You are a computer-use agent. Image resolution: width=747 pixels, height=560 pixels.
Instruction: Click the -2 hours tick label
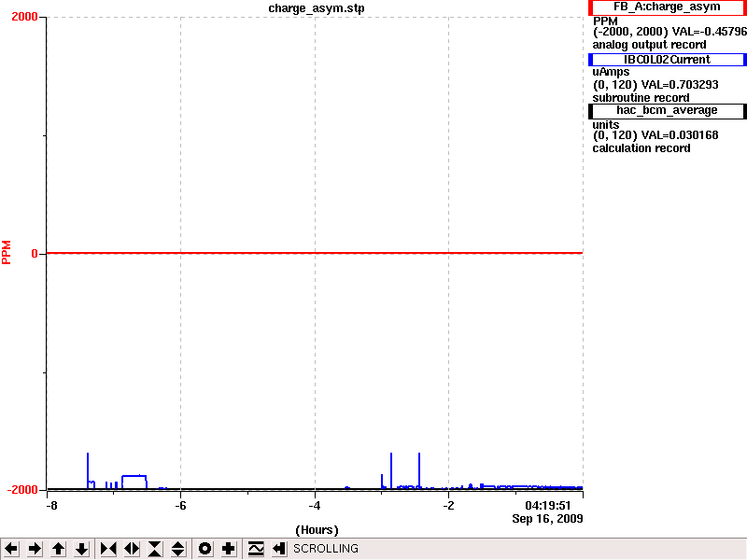[x=448, y=506]
